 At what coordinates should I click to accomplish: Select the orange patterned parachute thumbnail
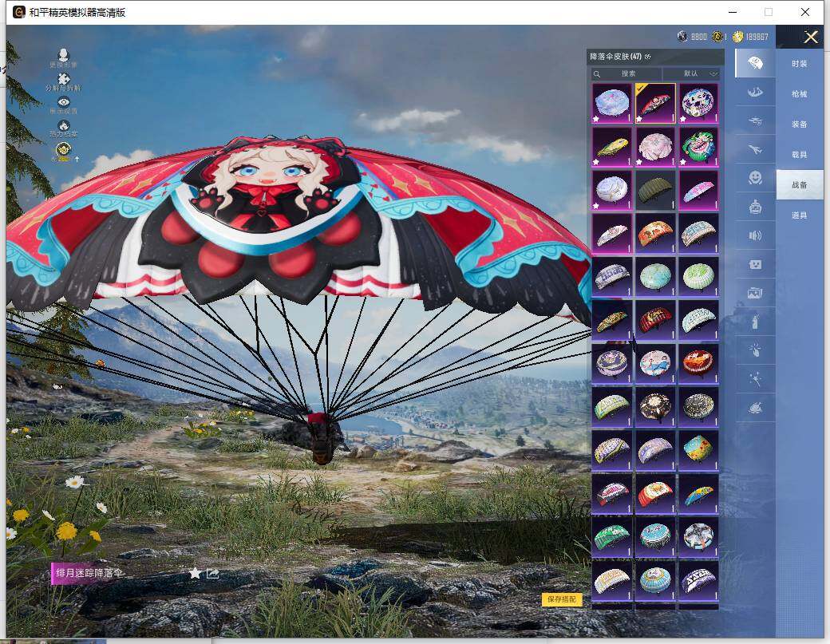(655, 233)
